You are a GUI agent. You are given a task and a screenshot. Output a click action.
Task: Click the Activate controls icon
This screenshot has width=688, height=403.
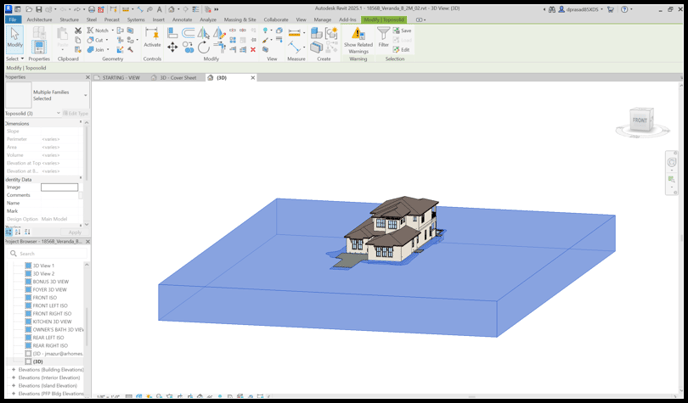tap(152, 37)
